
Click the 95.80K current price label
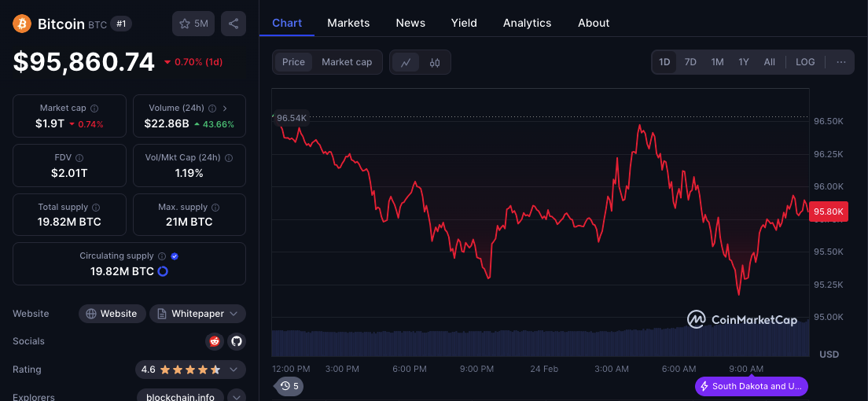click(x=828, y=212)
